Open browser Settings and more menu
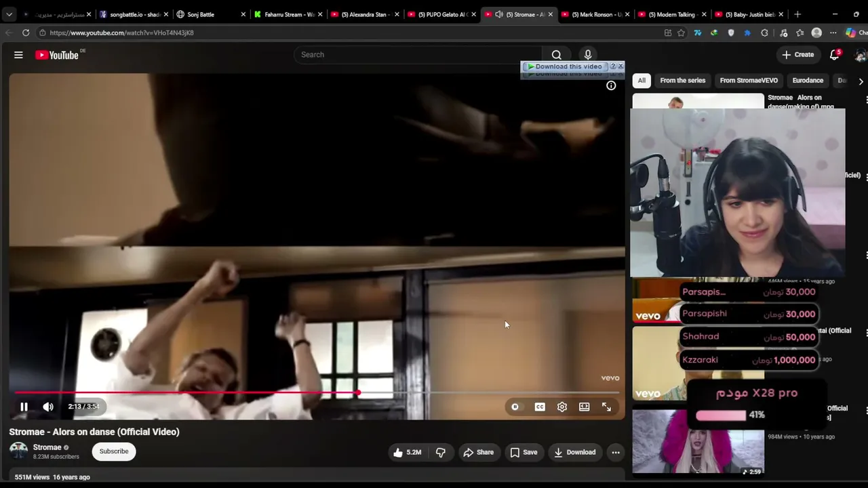This screenshot has width=868, height=488. (833, 33)
